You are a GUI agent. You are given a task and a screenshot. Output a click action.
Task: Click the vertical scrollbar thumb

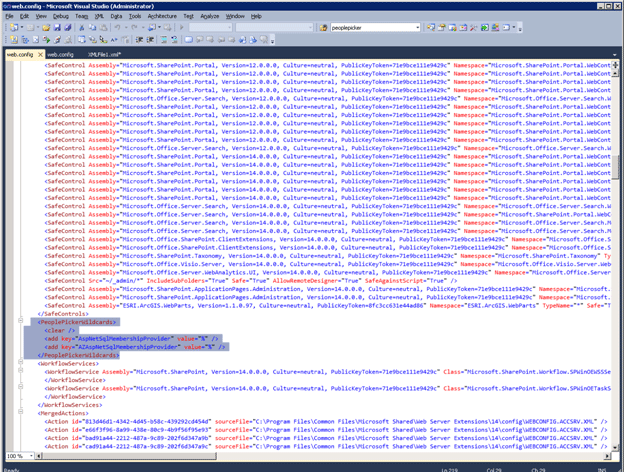[x=615, y=167]
